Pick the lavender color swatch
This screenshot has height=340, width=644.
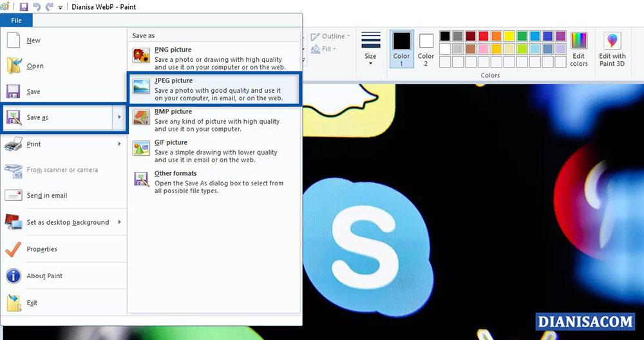pyautogui.click(x=560, y=49)
